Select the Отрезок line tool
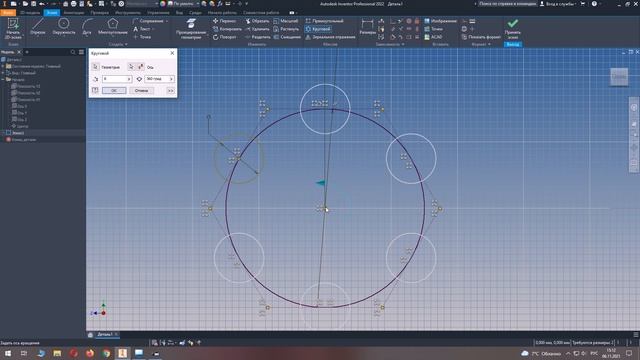This screenshot has width=640, height=360. click(x=38, y=27)
